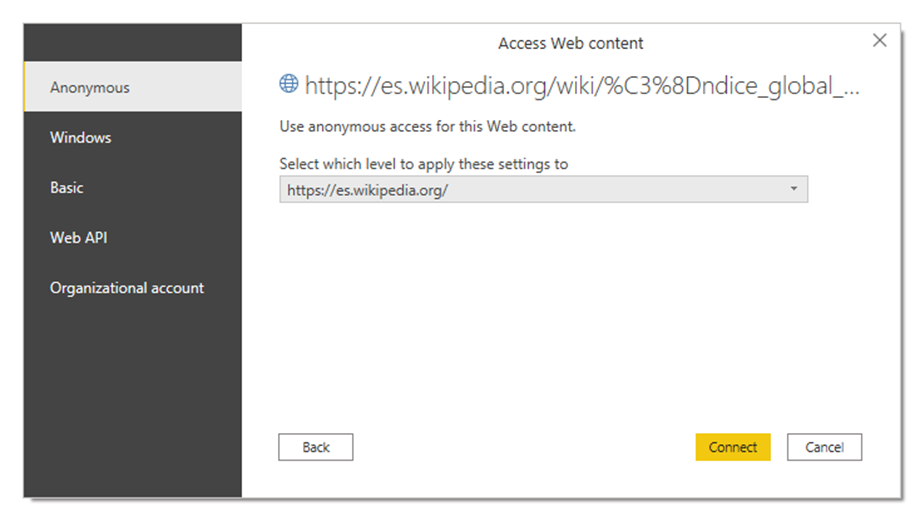Switch to Windows authentication
This screenshot has width=920, height=516.
pos(133,137)
